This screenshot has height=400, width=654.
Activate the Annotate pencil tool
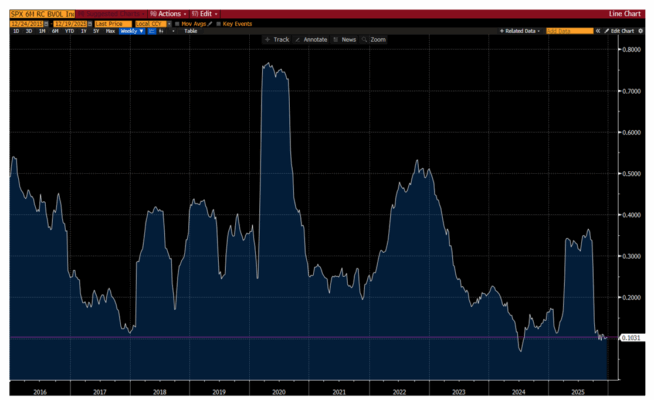pos(313,39)
